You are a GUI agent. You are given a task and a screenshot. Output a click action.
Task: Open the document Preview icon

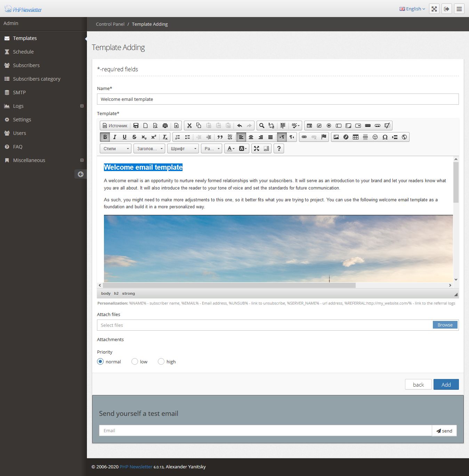click(x=155, y=126)
